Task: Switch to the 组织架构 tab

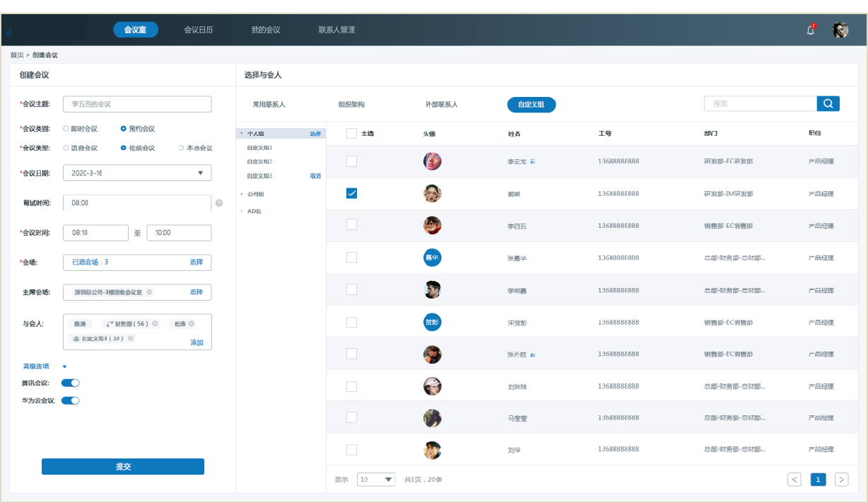Action: [351, 105]
